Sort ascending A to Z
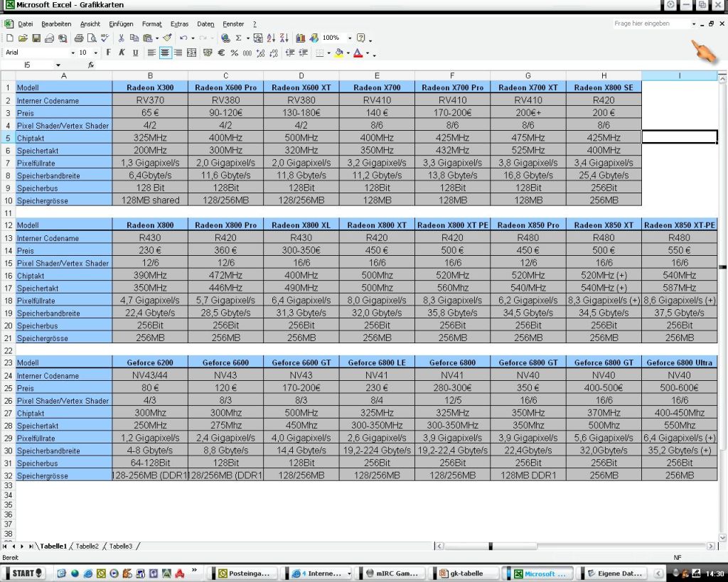The width and height of the screenshot is (728, 582). (271, 38)
